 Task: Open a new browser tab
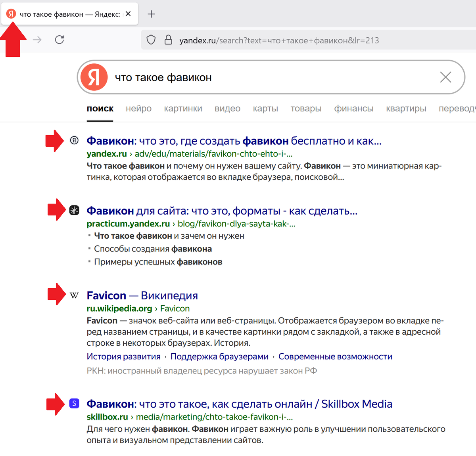click(151, 13)
